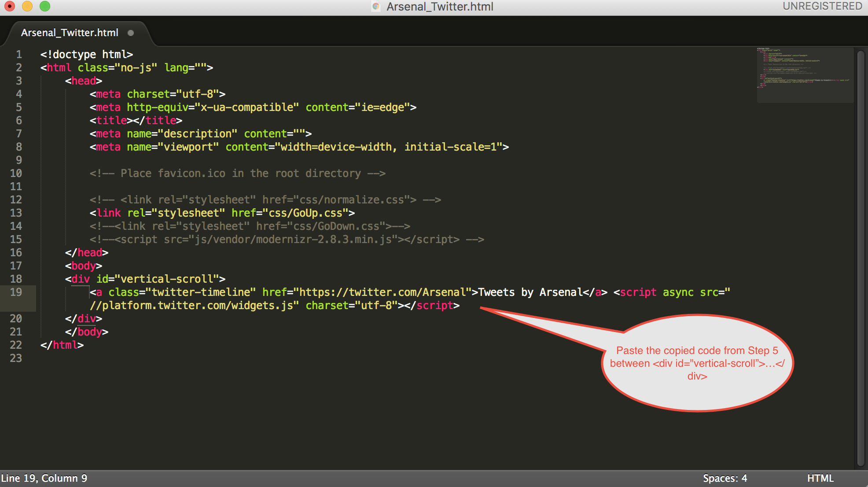Viewport: 868px width, 487px height.
Task: Click the red close window button
Action: point(10,6)
